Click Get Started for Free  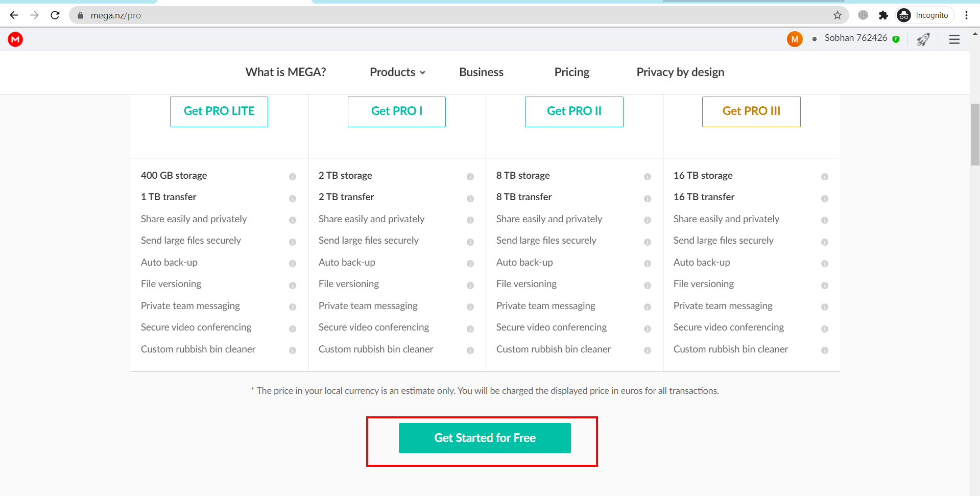coord(485,438)
